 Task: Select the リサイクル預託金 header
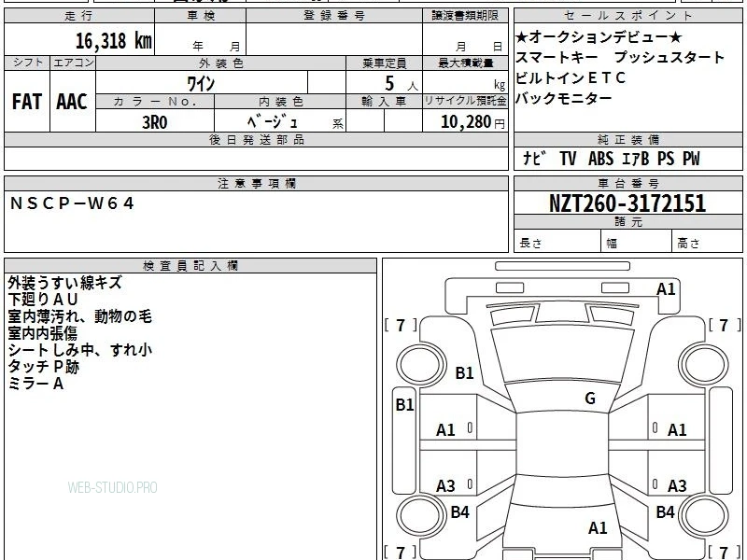coord(465,101)
